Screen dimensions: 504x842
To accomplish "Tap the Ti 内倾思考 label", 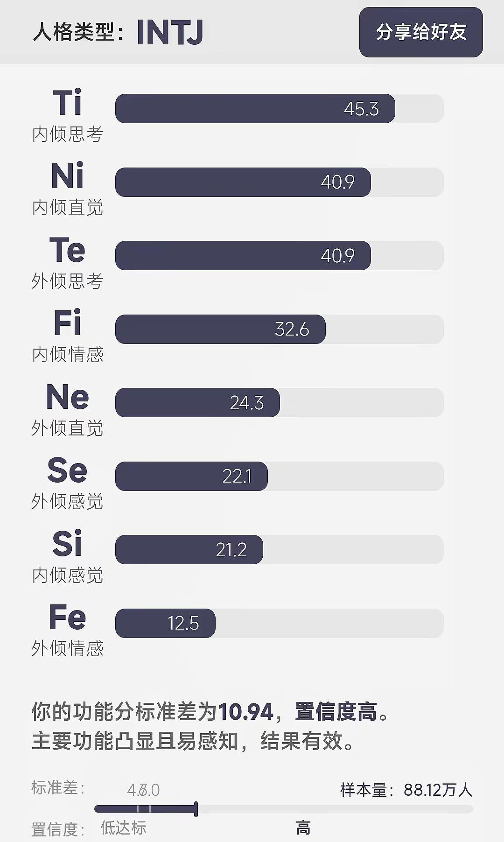I will pos(68,115).
